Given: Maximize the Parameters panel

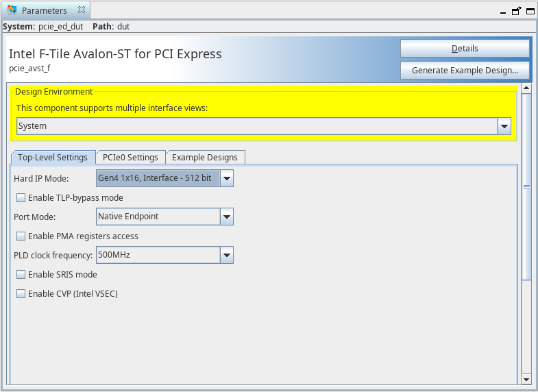Looking at the screenshot, I should click(x=530, y=11).
